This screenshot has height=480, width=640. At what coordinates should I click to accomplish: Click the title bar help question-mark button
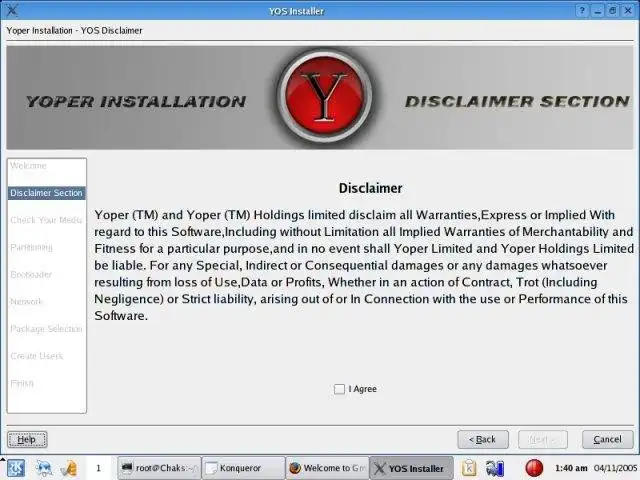point(582,11)
